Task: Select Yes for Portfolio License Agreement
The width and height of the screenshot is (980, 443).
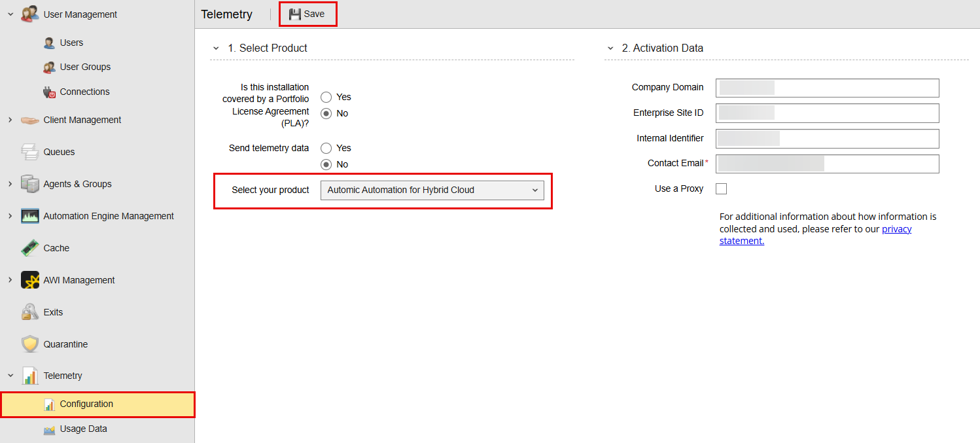Action: point(326,97)
